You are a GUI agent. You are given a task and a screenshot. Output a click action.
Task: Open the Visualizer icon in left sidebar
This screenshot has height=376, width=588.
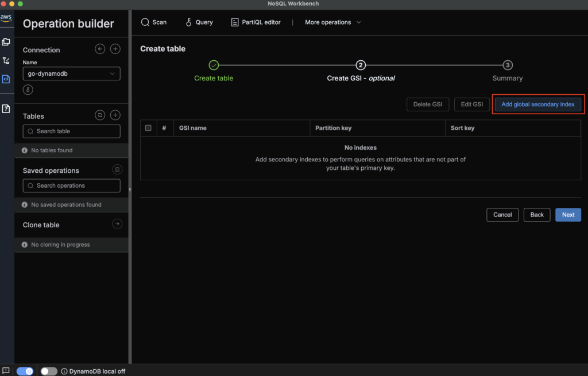[6, 60]
